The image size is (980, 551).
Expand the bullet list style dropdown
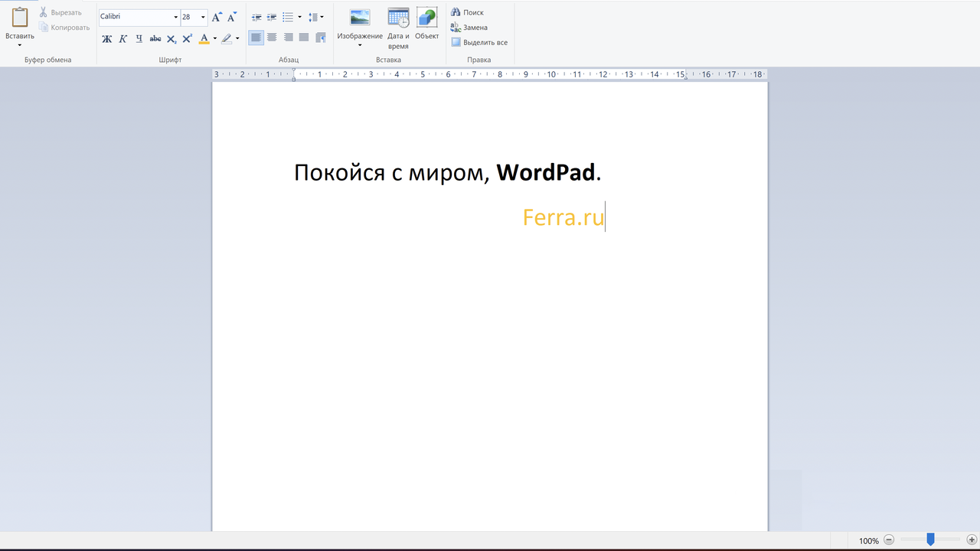299,17
